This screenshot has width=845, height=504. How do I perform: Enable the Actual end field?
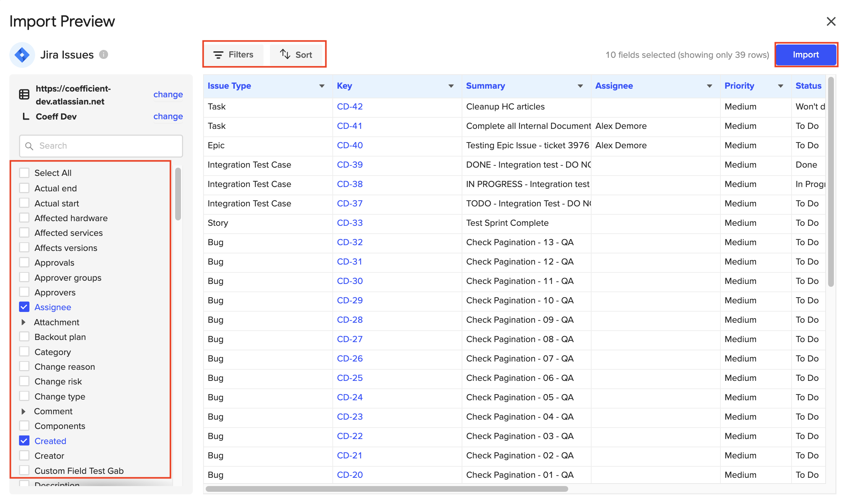pos(24,188)
